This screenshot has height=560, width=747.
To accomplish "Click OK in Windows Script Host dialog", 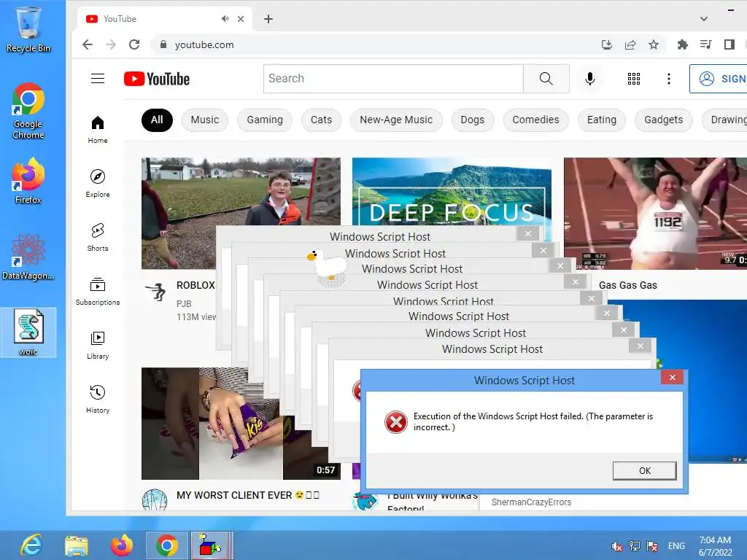I will coord(645,470).
